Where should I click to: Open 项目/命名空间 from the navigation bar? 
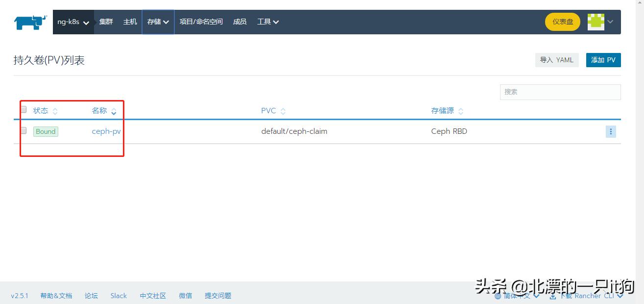click(x=201, y=22)
